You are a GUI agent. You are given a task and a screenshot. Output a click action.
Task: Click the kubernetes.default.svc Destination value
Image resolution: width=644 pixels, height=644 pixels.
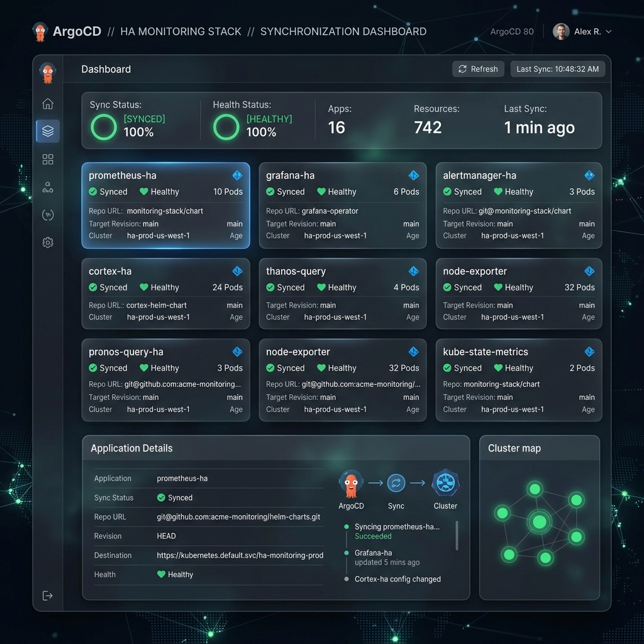pos(240,555)
